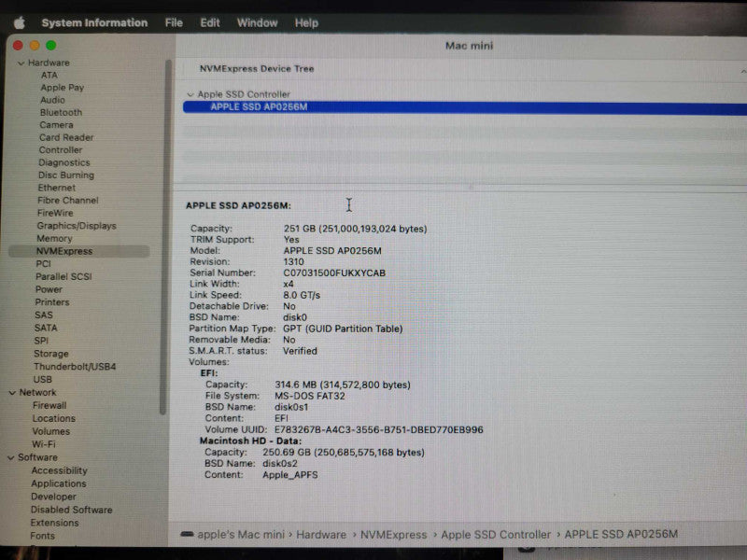747x560 pixels.
Task: Collapse the Network section
Action: tap(12, 393)
